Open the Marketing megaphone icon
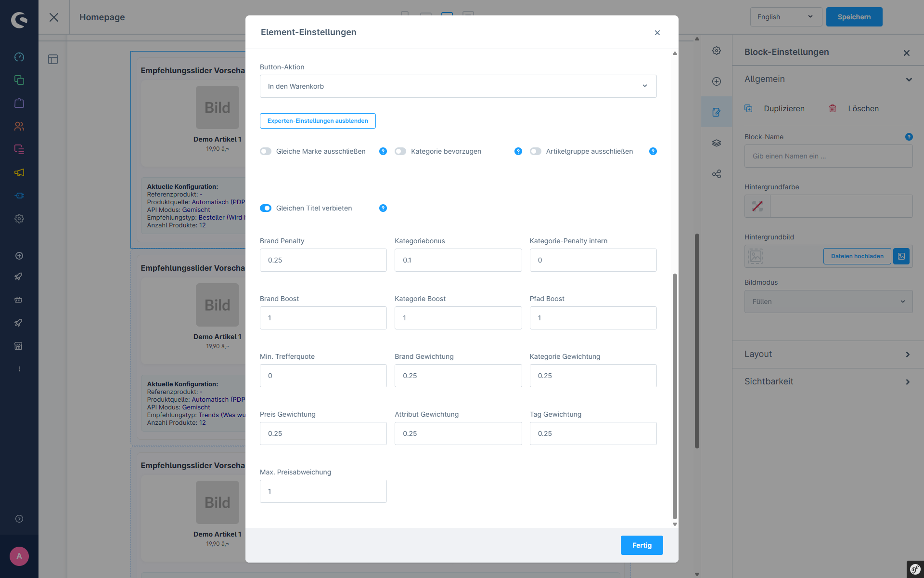924x578 pixels. click(19, 172)
